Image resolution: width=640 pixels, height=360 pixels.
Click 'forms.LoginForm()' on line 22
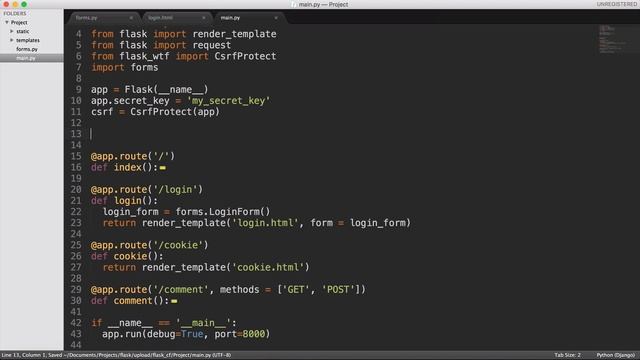[x=223, y=212]
